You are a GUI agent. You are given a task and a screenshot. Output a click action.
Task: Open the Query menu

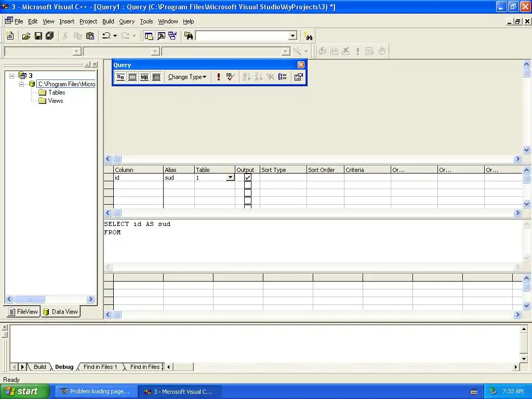127,21
